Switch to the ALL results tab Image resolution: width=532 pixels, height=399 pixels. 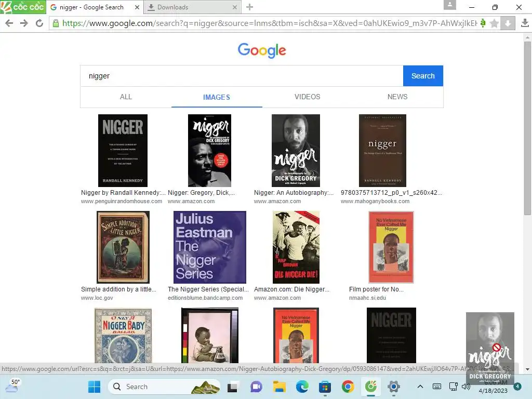coord(126,97)
